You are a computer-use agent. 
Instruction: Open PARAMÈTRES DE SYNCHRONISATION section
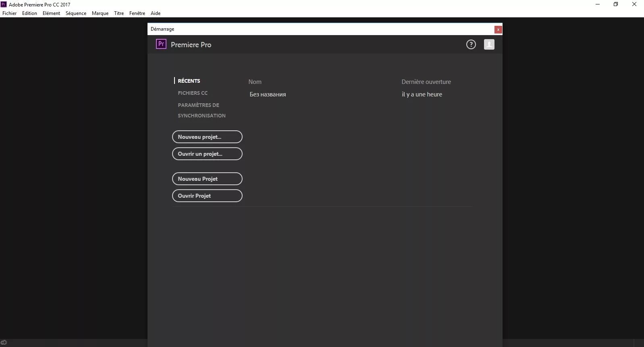pos(202,110)
